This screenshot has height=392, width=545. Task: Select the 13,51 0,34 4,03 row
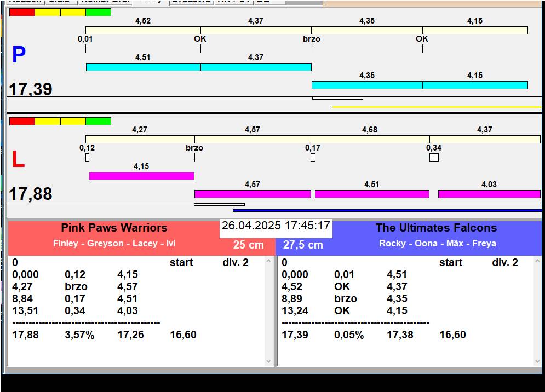click(75, 310)
